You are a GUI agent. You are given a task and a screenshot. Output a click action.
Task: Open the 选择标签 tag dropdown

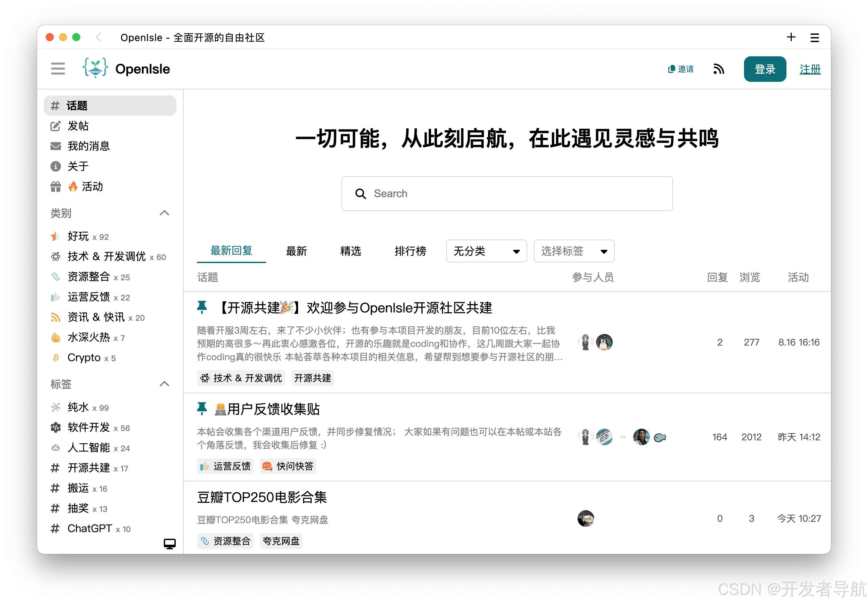(x=574, y=251)
